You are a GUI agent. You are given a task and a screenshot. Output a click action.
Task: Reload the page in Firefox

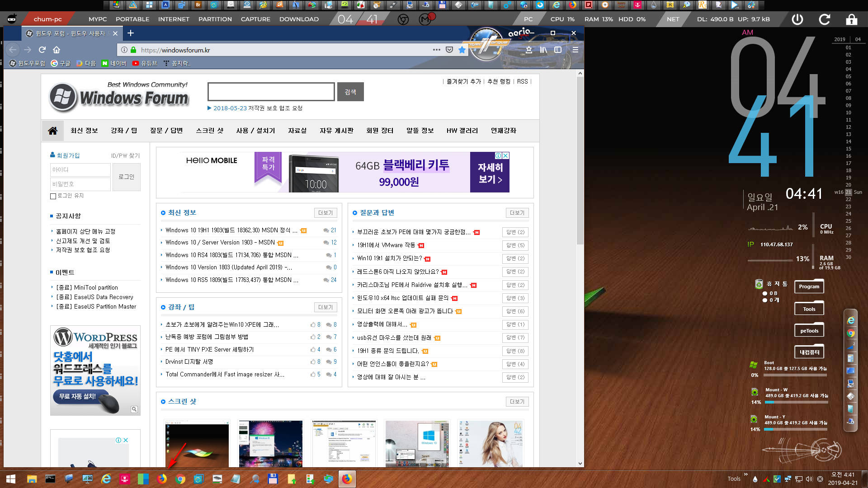[42, 50]
